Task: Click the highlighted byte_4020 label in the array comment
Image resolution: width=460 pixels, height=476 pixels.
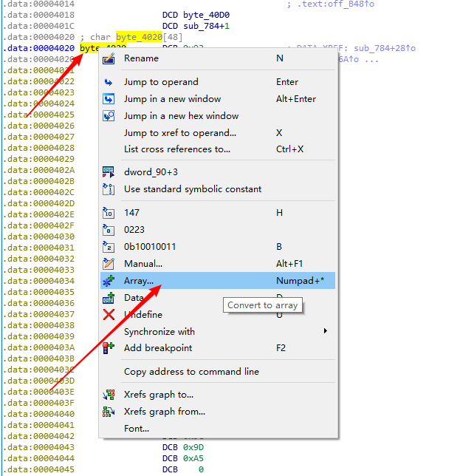Action: coord(140,37)
